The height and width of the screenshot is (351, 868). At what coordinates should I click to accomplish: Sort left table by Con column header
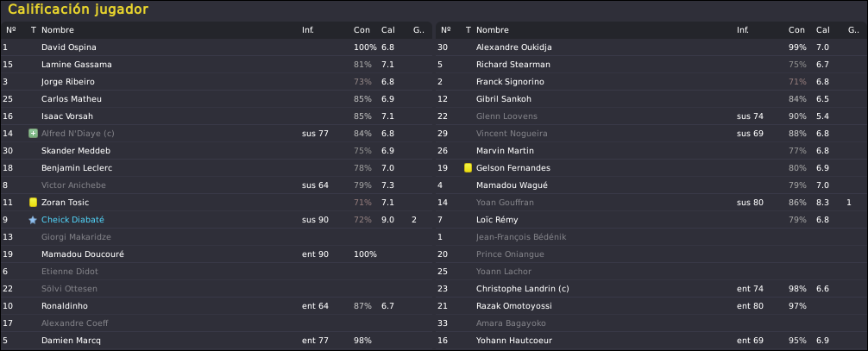point(362,30)
